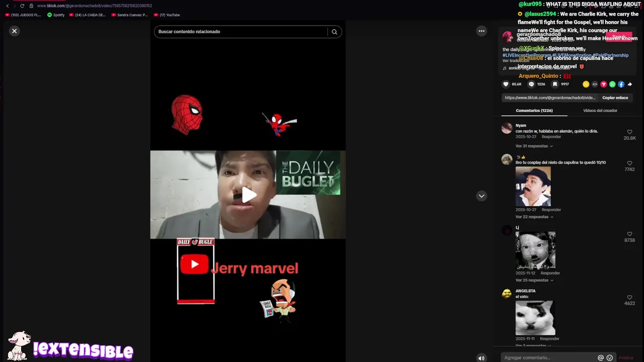Open the '(24) LA CAIDA DE...' bookmark

(x=88, y=15)
